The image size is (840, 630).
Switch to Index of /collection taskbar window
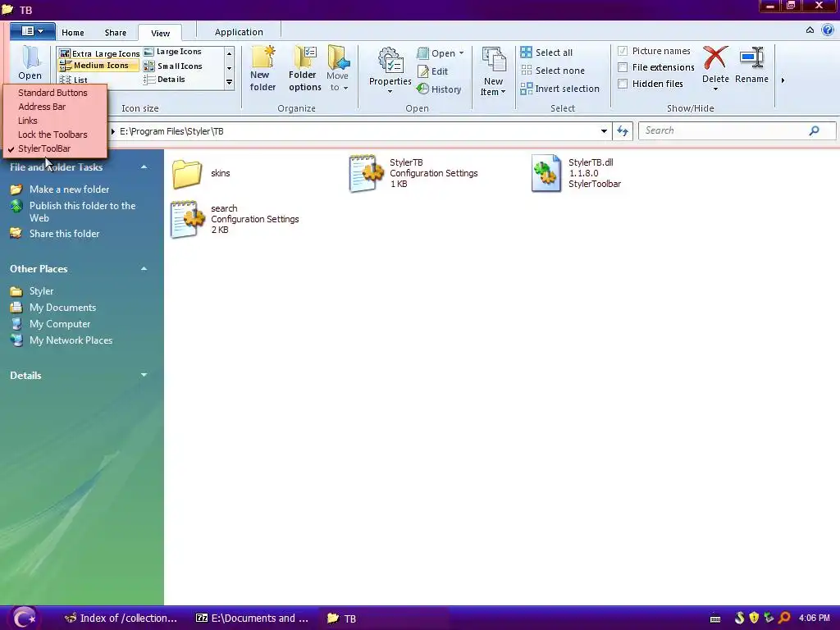pos(121,619)
